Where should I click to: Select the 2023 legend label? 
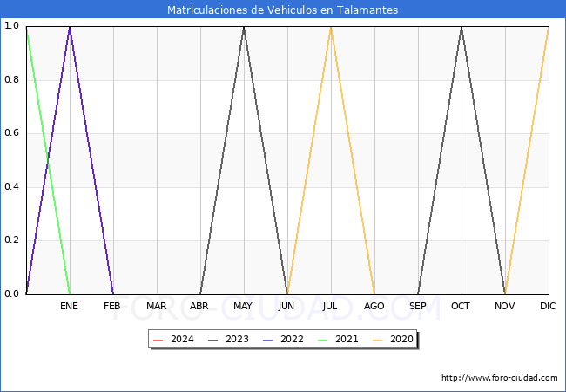point(237,340)
